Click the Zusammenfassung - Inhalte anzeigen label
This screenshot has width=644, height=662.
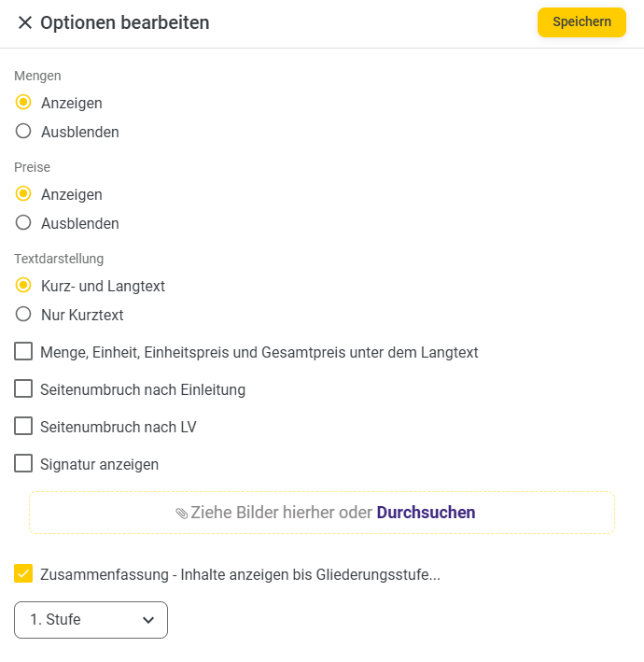[x=240, y=574]
